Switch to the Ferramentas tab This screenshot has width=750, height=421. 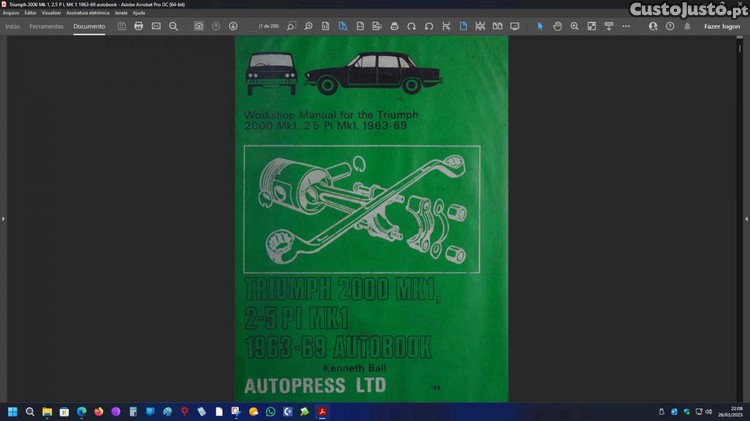coord(46,26)
